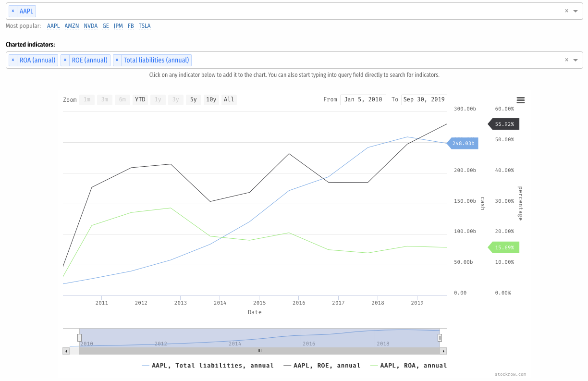Screen dimensions: 588x381
Task: Click the 15.69% ROA value label
Action: tap(504, 247)
